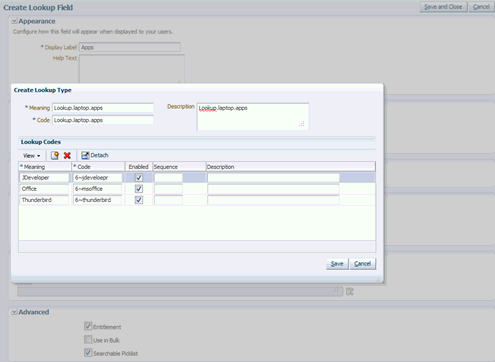The height and width of the screenshot is (362, 495).
Task: Click the 6~thunderbird code cell
Action: (98, 200)
